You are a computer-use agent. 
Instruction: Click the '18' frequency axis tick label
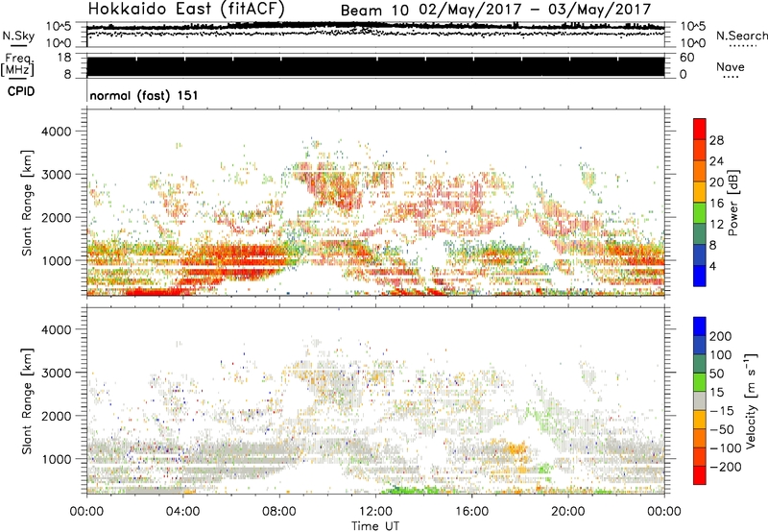64,58
